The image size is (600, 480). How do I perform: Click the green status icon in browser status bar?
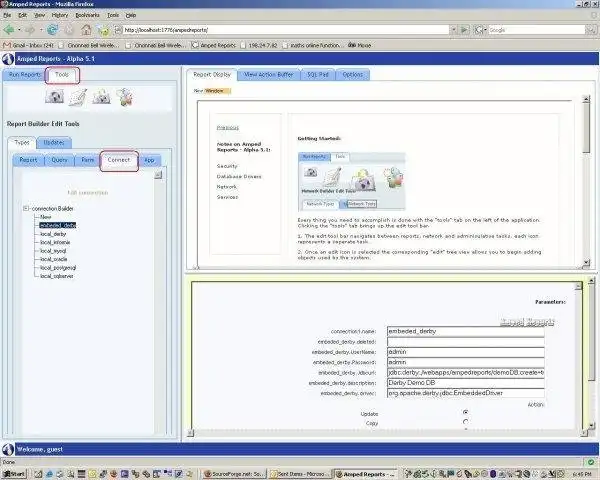(591, 462)
